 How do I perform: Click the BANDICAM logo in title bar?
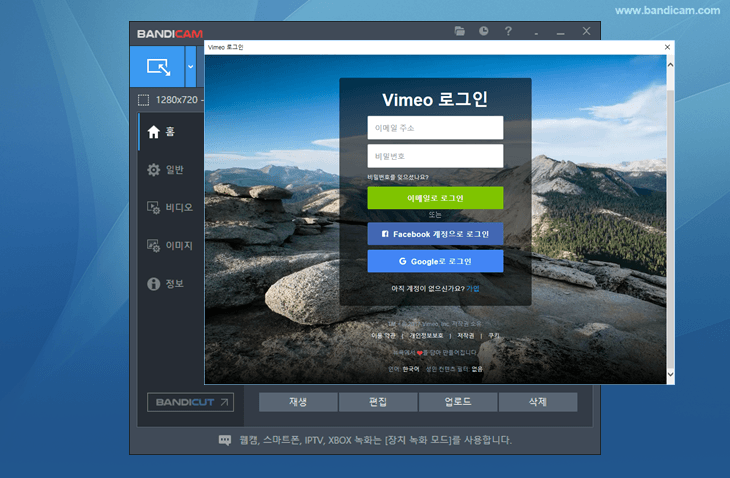(x=170, y=34)
